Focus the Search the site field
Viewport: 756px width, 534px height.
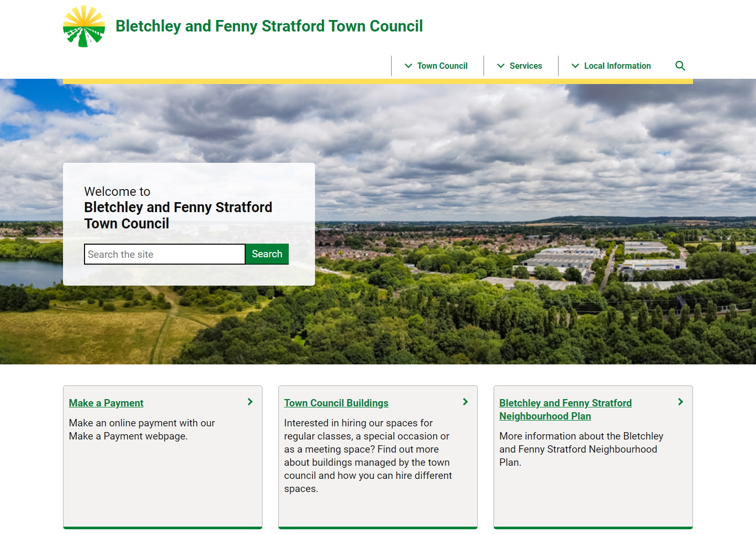165,254
